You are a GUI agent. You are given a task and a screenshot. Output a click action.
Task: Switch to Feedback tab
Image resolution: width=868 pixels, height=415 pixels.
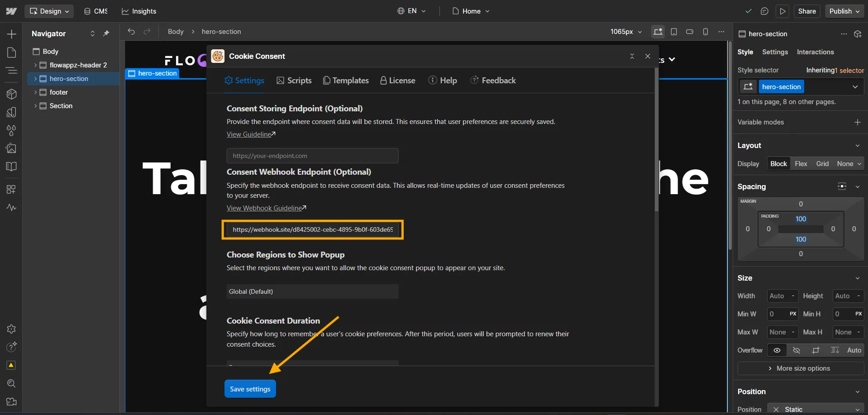click(493, 81)
